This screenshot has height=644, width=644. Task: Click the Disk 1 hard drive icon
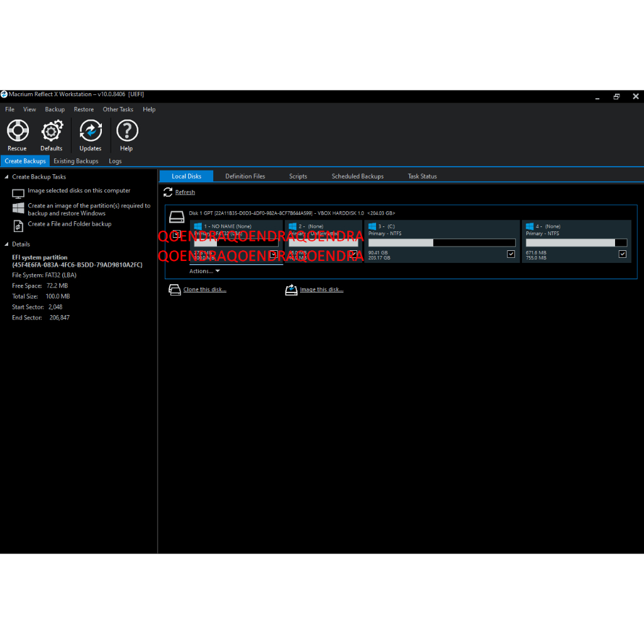point(177,218)
